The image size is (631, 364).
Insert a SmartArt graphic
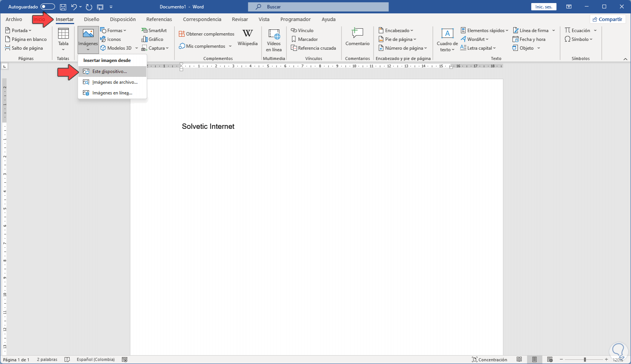154,31
